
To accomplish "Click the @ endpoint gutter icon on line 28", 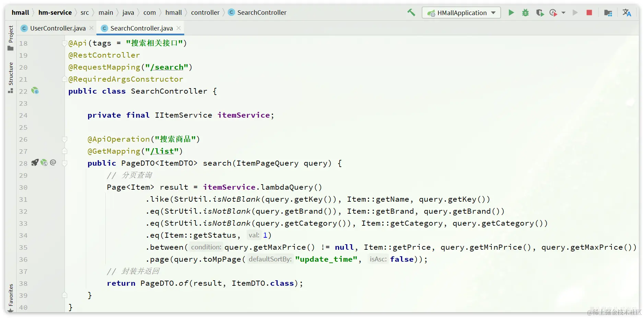I will point(53,162).
